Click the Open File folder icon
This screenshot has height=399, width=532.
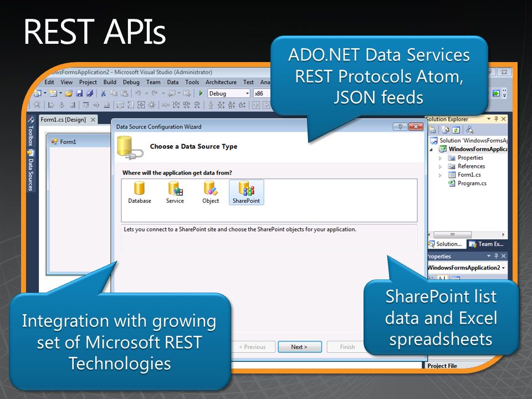pos(69,93)
